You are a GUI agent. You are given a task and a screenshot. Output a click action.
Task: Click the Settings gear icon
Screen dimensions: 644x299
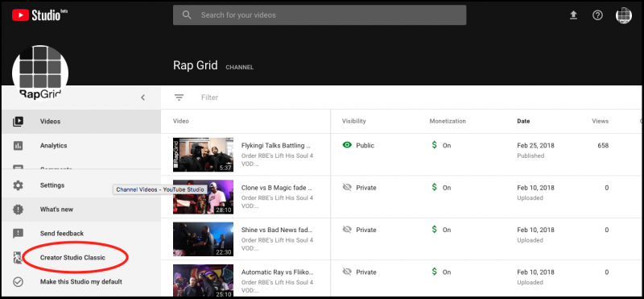[18, 185]
